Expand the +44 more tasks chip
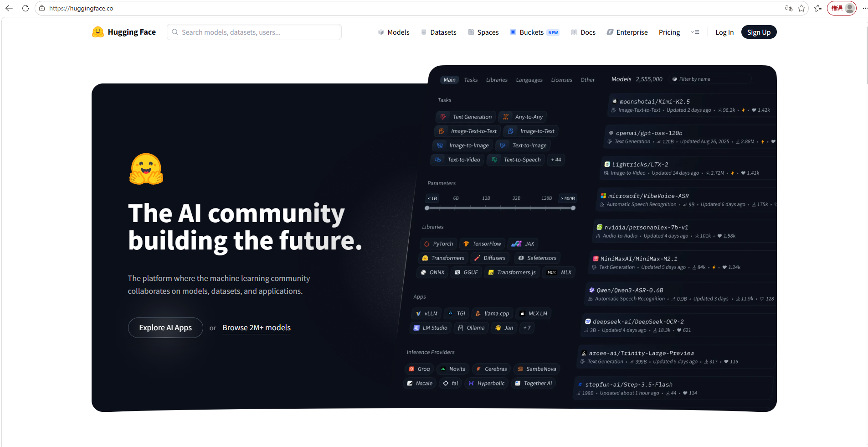The image size is (868, 447). click(556, 160)
